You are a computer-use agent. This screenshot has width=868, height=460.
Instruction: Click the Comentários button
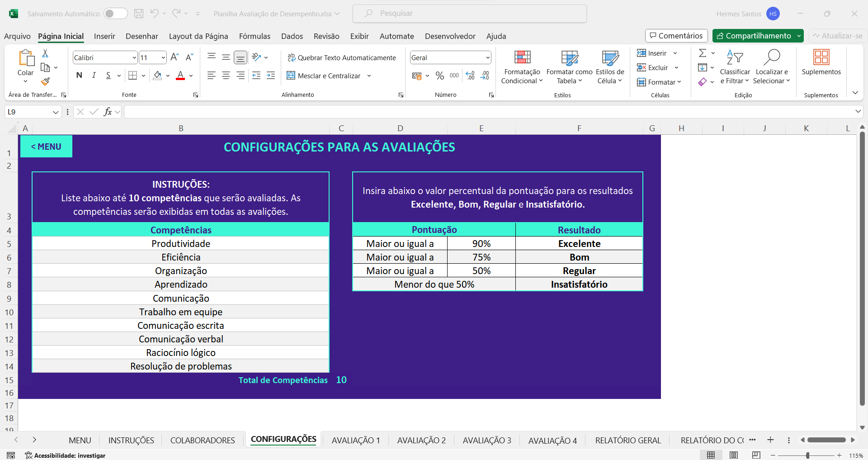(676, 36)
